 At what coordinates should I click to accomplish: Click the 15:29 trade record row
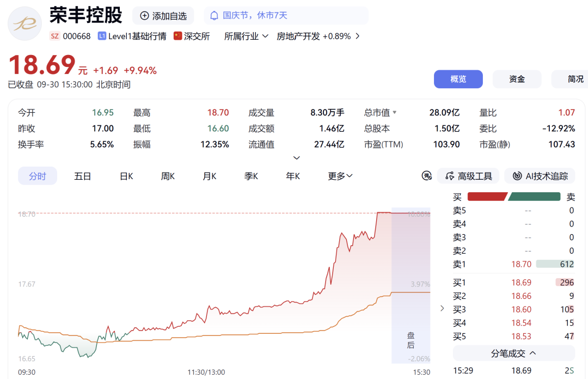(x=514, y=371)
